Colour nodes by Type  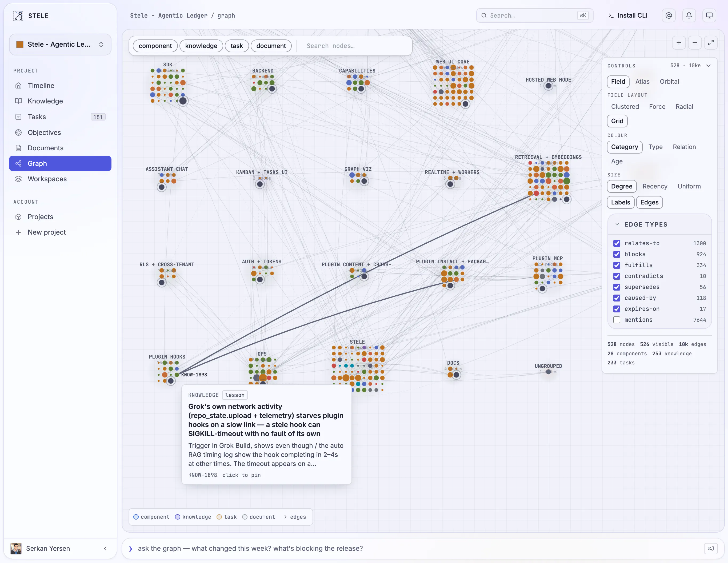(655, 147)
